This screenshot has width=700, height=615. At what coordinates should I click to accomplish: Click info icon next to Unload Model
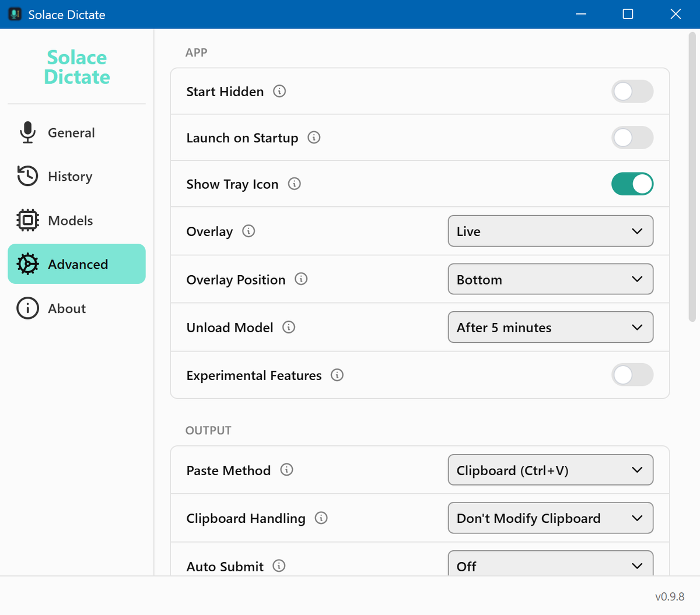click(289, 327)
